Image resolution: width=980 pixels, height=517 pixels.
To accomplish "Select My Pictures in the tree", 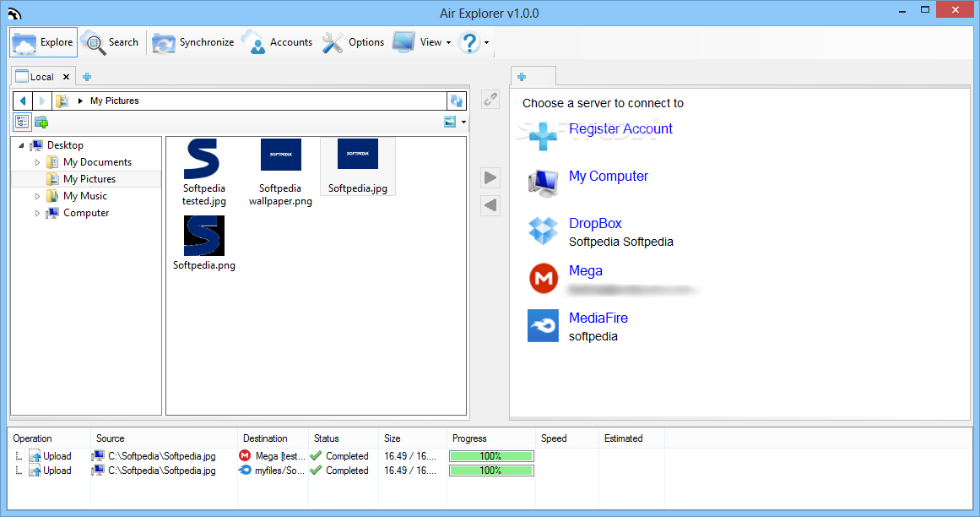I will pyautogui.click(x=89, y=179).
